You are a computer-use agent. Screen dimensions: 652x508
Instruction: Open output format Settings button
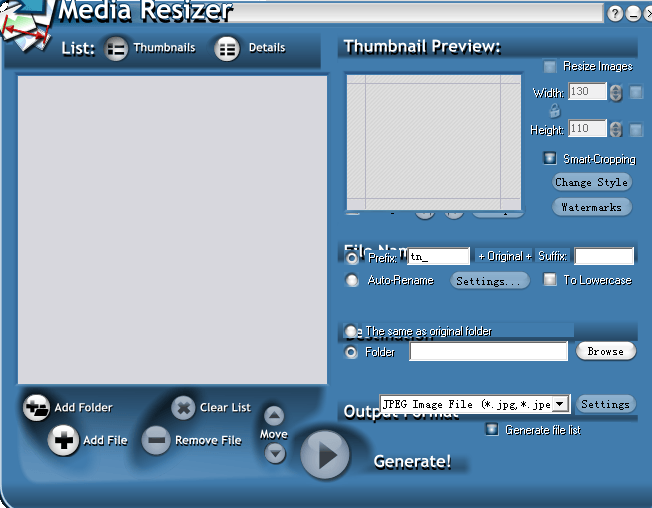(605, 404)
